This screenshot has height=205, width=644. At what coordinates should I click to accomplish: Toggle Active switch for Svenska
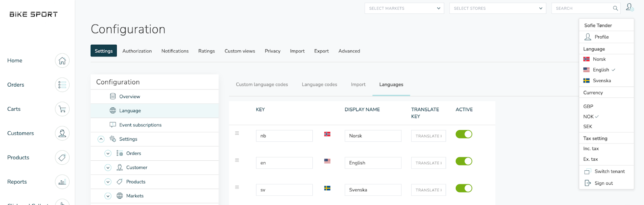click(x=464, y=188)
